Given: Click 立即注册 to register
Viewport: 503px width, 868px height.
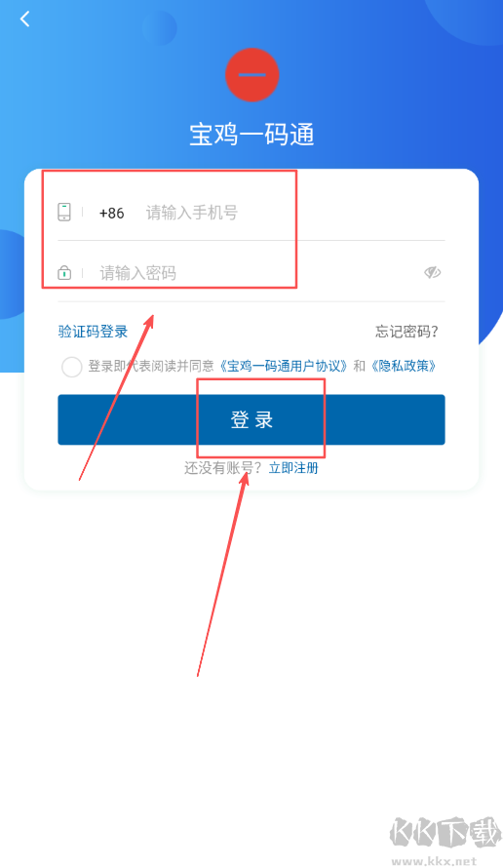Looking at the screenshot, I should pyautogui.click(x=293, y=468).
